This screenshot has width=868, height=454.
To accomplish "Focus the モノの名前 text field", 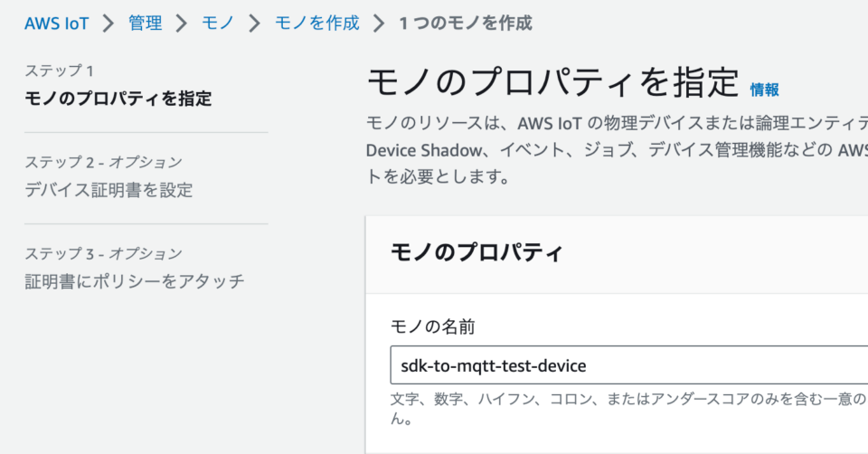I will [x=629, y=365].
